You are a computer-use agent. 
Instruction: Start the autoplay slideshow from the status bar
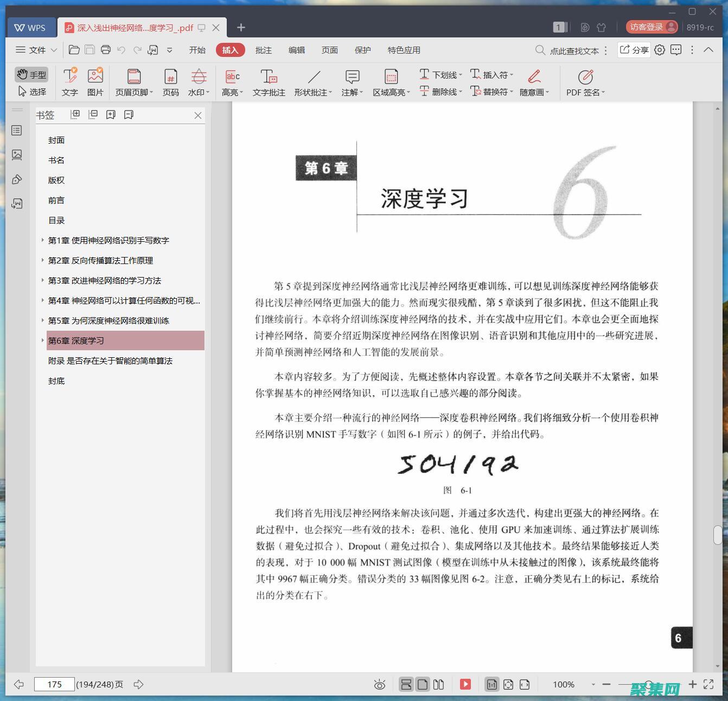coord(465,684)
